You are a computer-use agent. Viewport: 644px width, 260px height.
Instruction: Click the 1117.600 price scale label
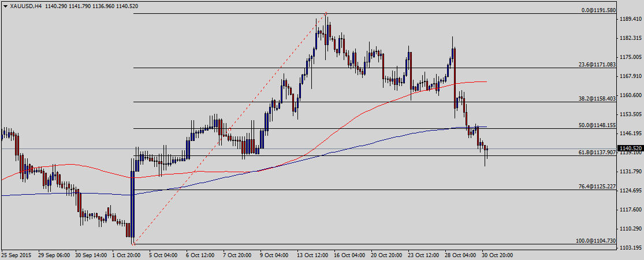click(x=630, y=210)
